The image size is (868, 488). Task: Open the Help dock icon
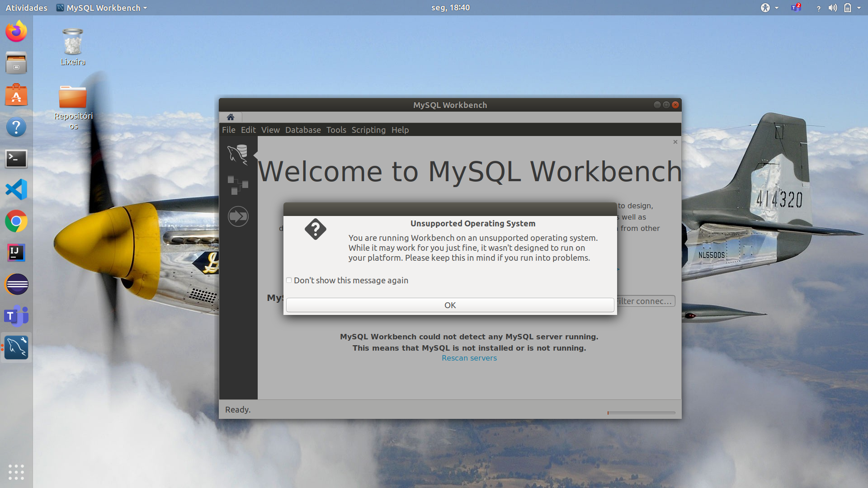[x=16, y=127]
